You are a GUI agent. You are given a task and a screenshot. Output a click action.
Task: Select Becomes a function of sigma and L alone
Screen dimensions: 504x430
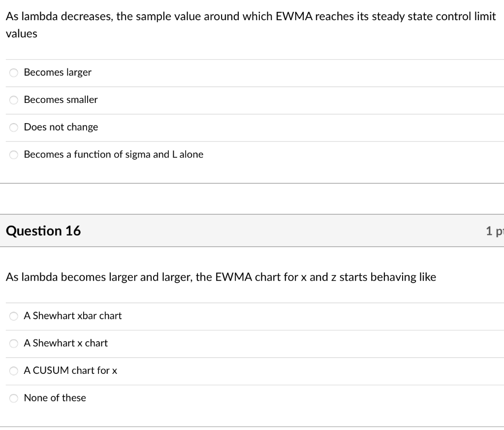[13, 154]
